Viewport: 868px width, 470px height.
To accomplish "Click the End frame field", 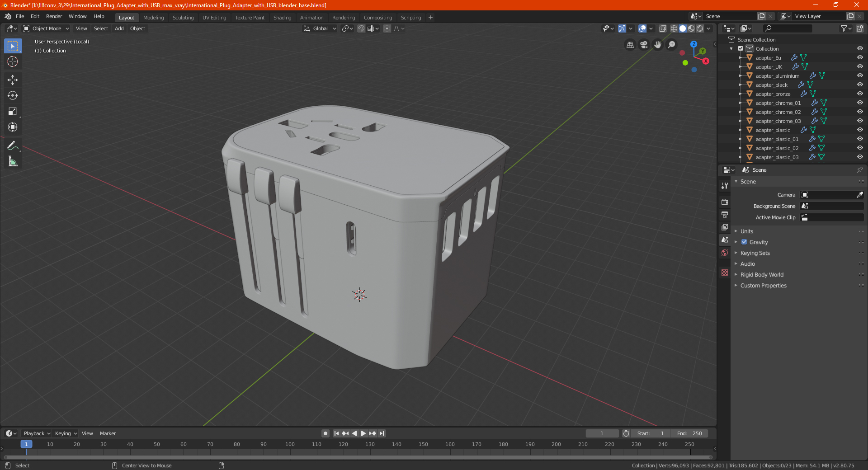I will point(689,433).
